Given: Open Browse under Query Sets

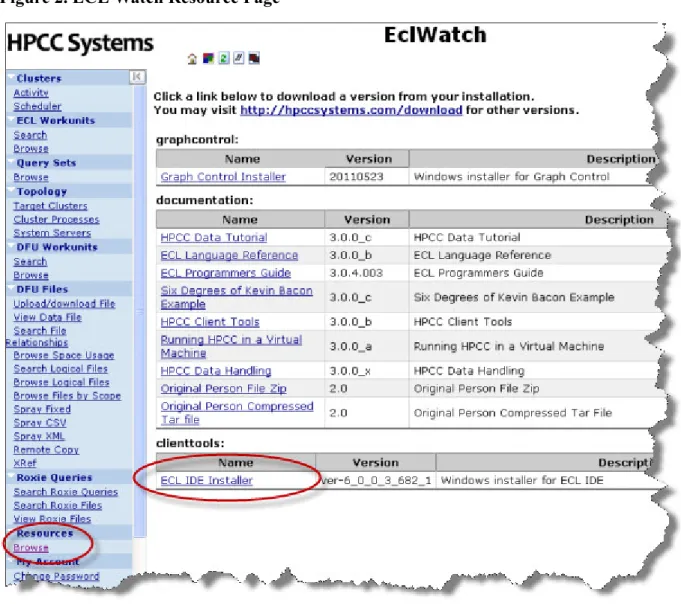Looking at the screenshot, I should tap(31, 177).
